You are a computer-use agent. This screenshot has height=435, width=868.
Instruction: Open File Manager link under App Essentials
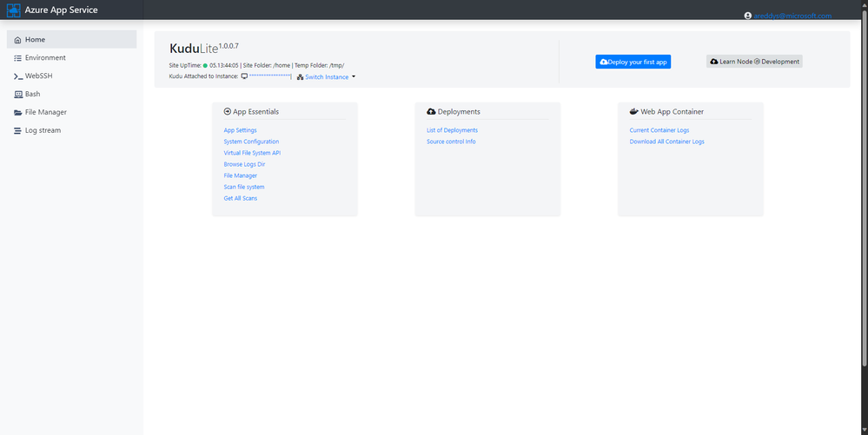tap(241, 175)
